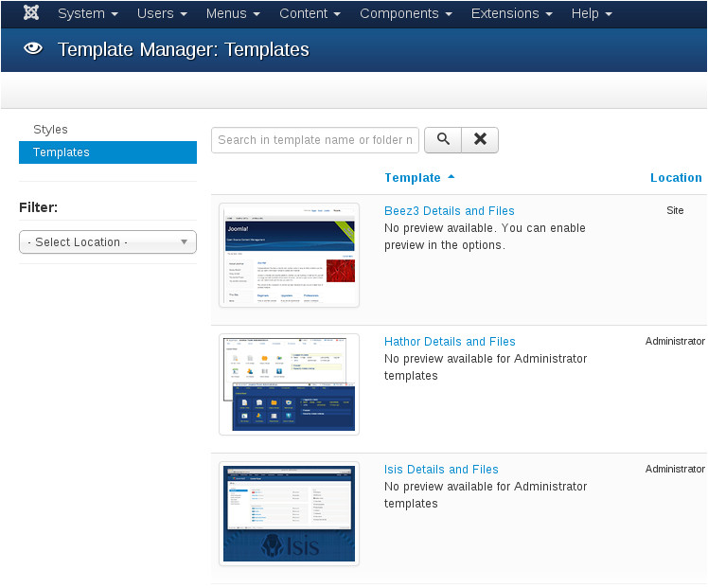The height and width of the screenshot is (588, 708).
Task: Open the Components menu
Action: pyautogui.click(x=406, y=13)
